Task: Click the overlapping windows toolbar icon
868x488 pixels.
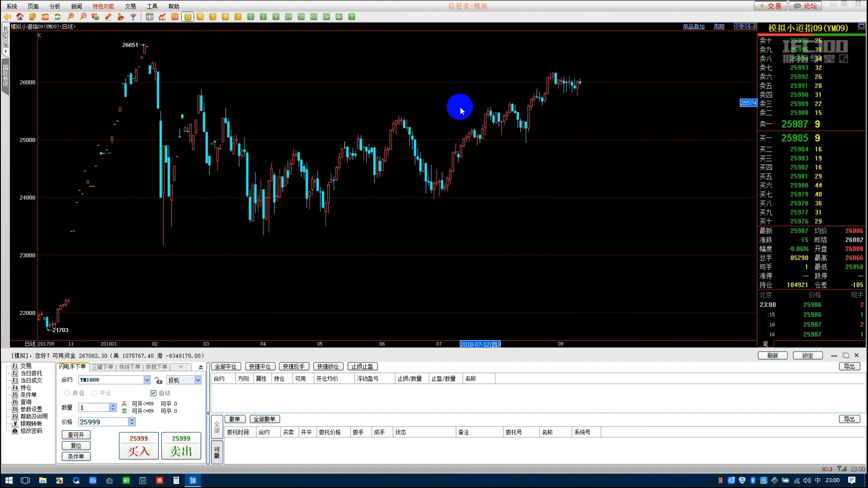Action: click(x=95, y=17)
